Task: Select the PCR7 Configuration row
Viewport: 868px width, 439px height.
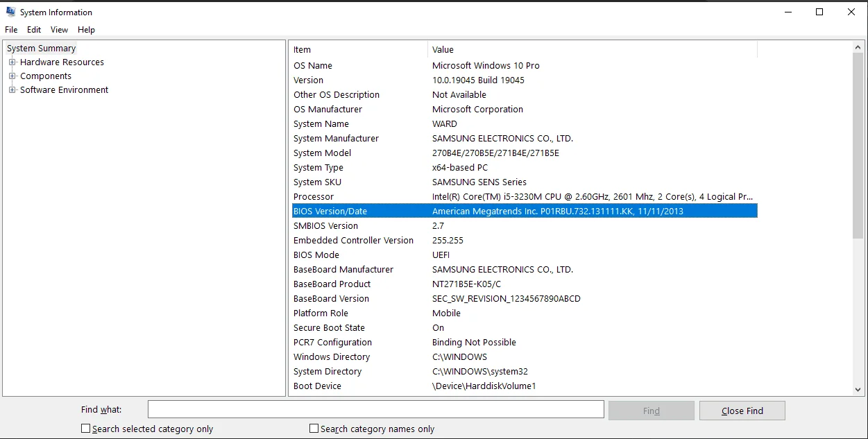Action: point(525,342)
